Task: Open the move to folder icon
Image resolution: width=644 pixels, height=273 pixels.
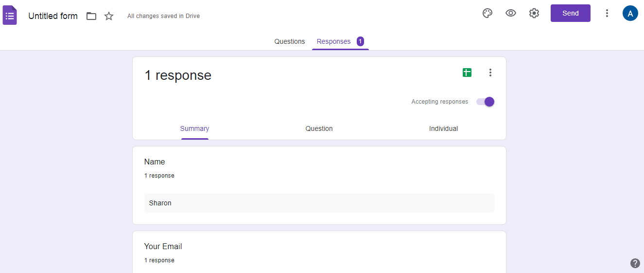Action: point(91,16)
